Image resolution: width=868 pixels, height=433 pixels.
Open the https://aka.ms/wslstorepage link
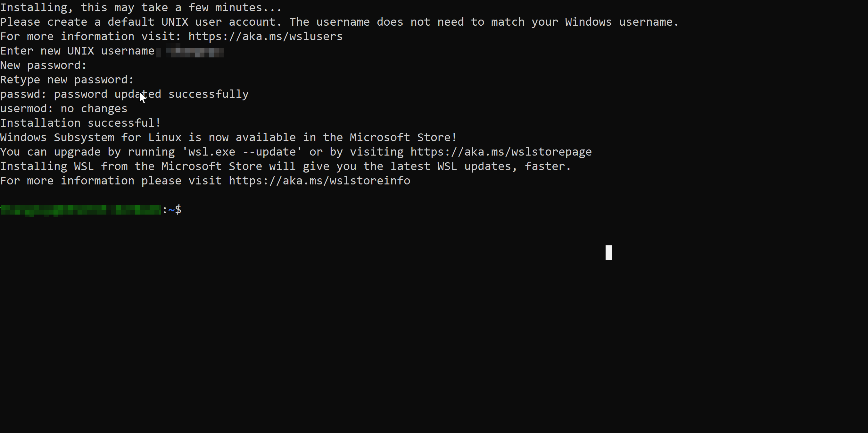tap(501, 152)
